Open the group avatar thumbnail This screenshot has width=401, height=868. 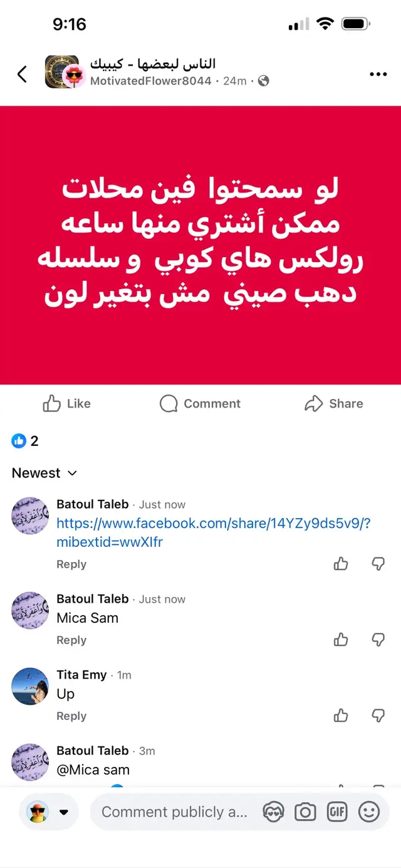click(x=61, y=71)
